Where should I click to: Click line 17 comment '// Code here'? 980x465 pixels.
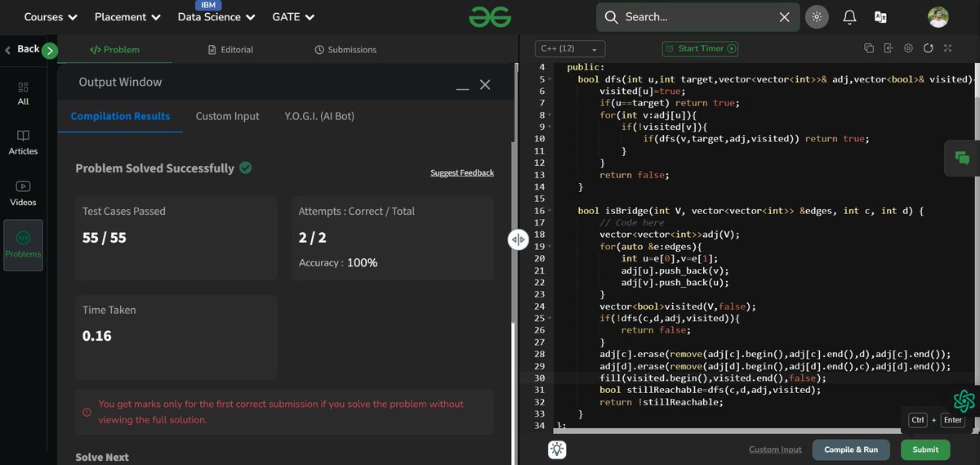pos(631,222)
